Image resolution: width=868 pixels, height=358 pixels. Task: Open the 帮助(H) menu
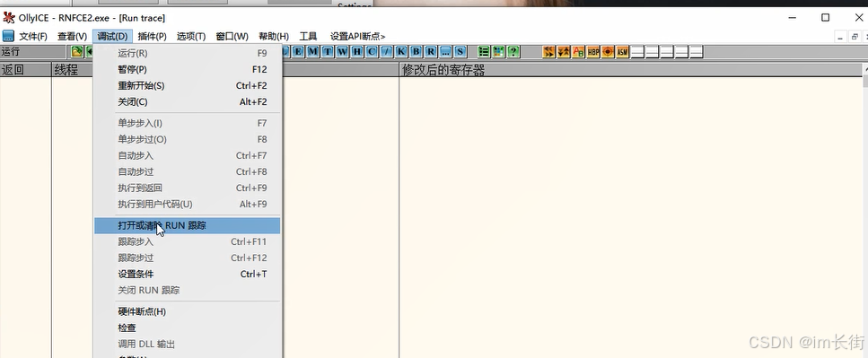coord(274,37)
